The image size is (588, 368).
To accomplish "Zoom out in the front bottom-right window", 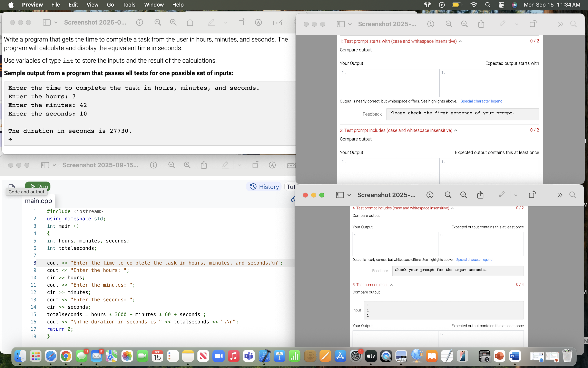I will click(448, 195).
